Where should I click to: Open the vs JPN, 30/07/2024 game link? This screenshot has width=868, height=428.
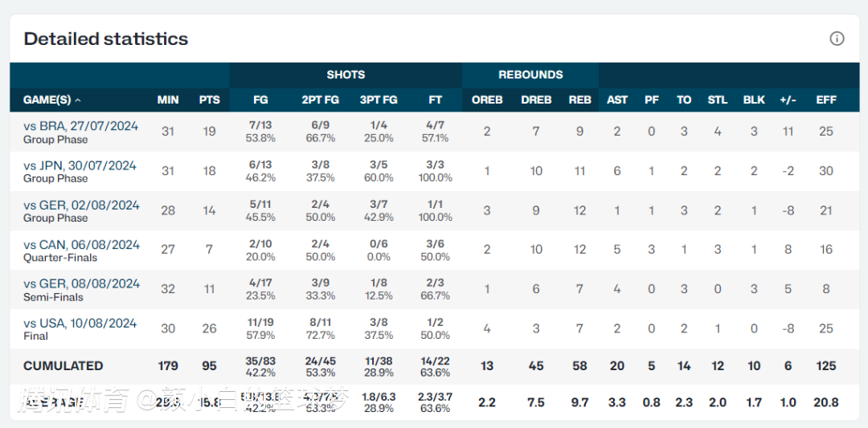click(x=80, y=165)
